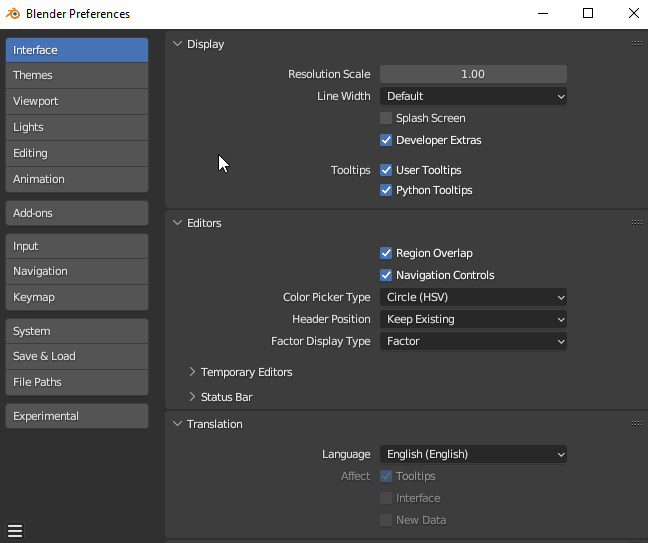Open the Line Width dropdown
This screenshot has width=648, height=543.
point(473,96)
